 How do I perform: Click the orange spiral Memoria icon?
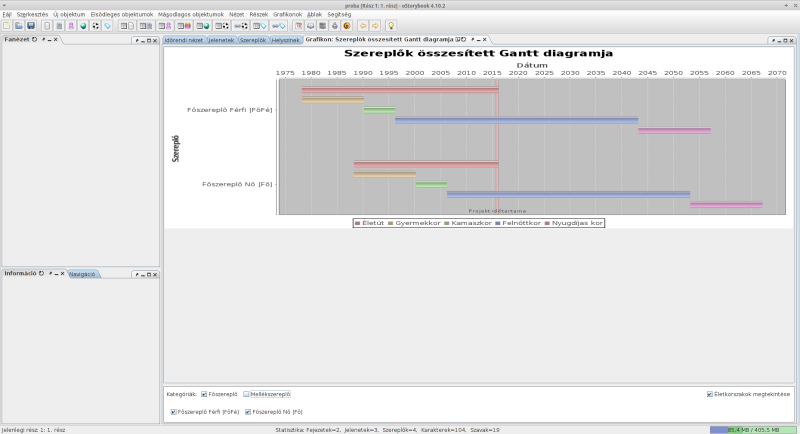point(347,25)
